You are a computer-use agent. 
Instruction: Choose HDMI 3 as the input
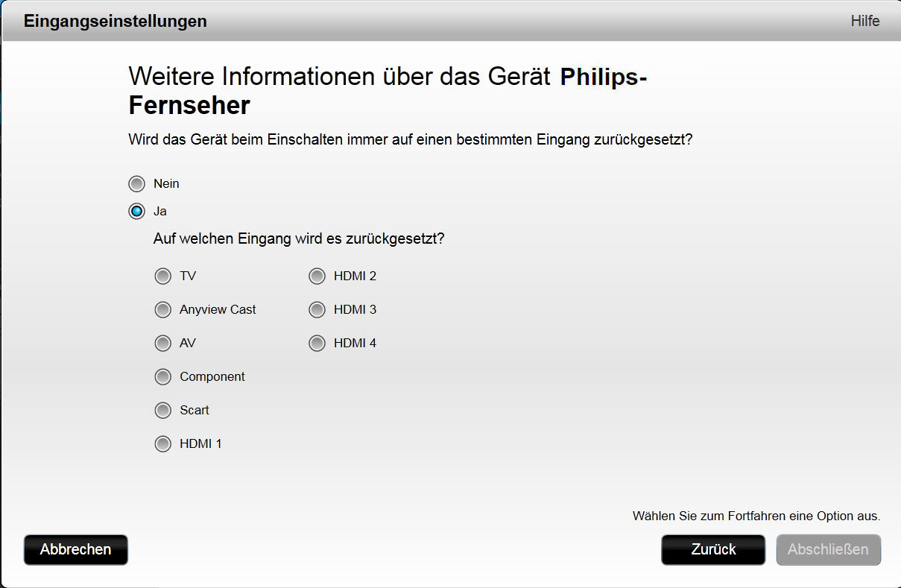pos(317,309)
